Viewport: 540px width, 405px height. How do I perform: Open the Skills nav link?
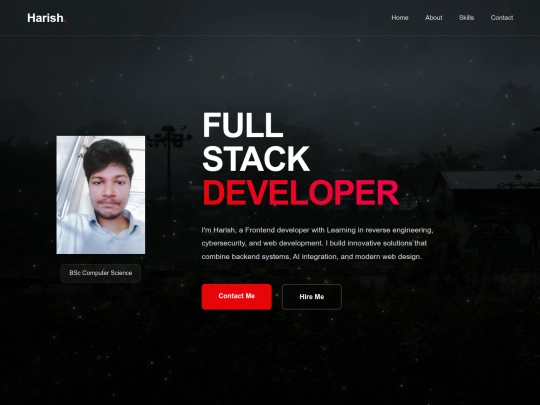pyautogui.click(x=466, y=18)
